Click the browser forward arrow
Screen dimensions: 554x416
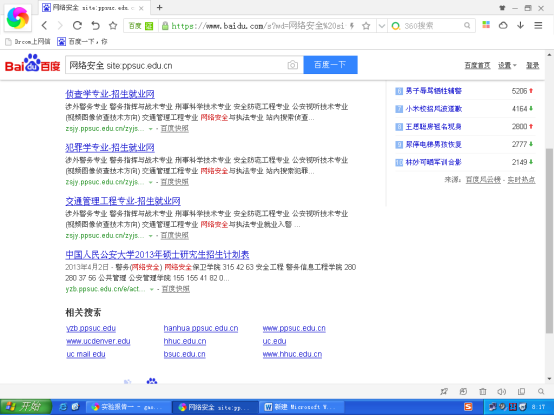point(60,25)
